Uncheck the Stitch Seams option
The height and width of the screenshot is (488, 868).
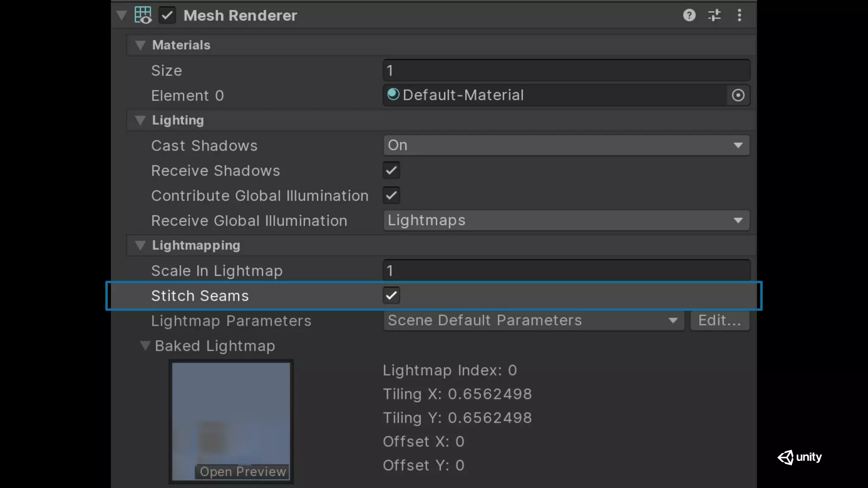[391, 296]
